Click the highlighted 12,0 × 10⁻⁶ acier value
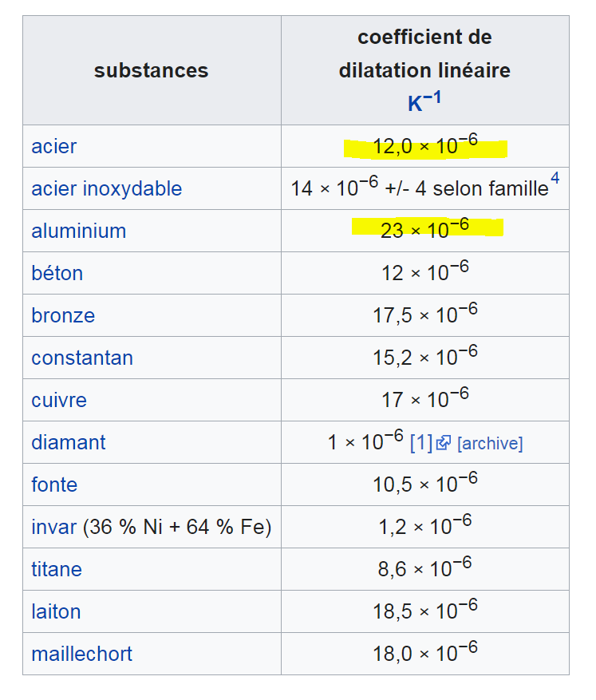This screenshot has height=700, width=596. [424, 147]
